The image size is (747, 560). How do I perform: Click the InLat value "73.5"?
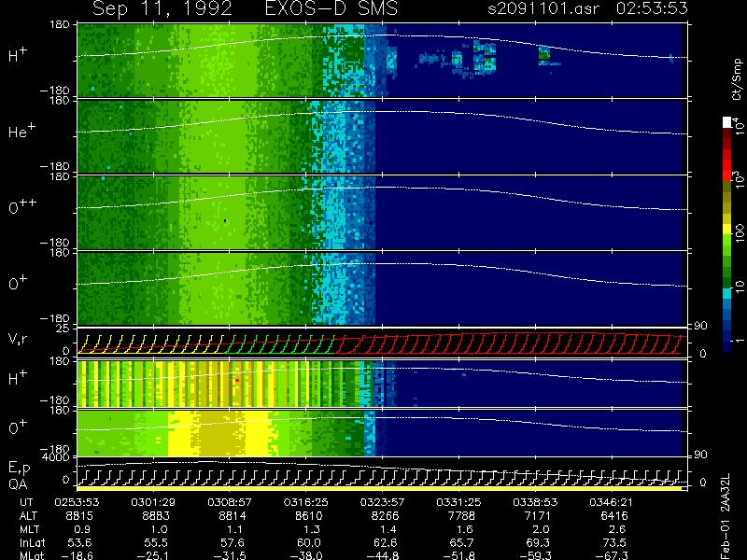click(x=614, y=543)
